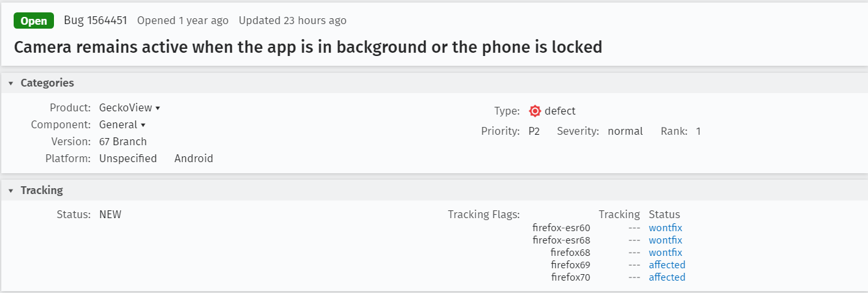
Task: Collapse the Categories section triangle
Action: (11, 83)
